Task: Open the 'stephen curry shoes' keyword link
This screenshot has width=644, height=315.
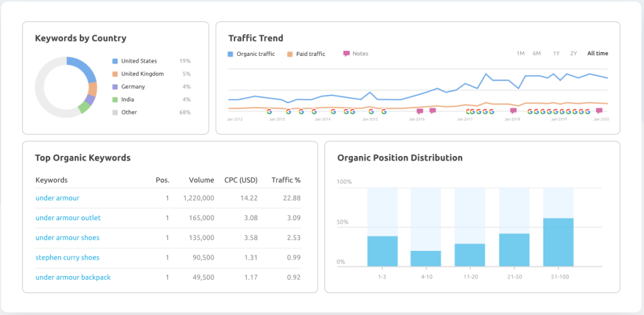Action: tap(67, 258)
